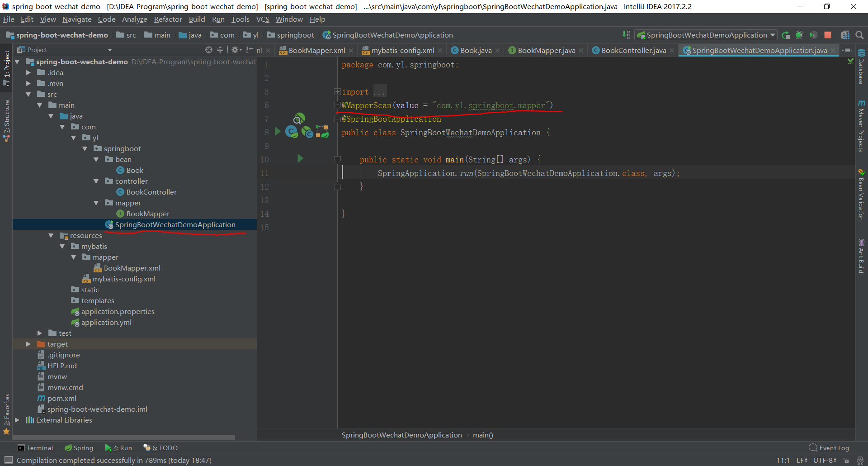Viewport: 868px width, 466px height.
Task: Show hidden editor tabs list
Action: pos(847,50)
